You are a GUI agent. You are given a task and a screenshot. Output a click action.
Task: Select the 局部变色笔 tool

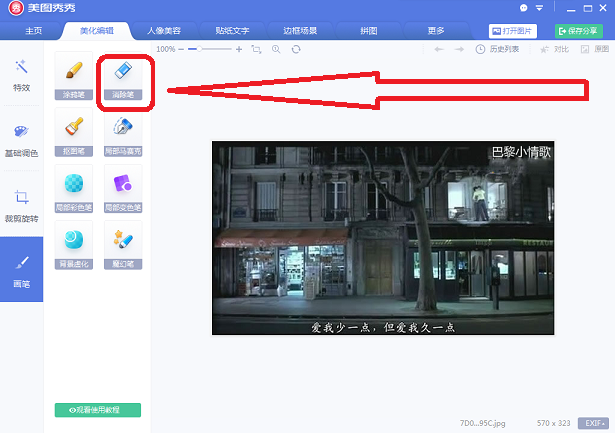pyautogui.click(x=123, y=189)
